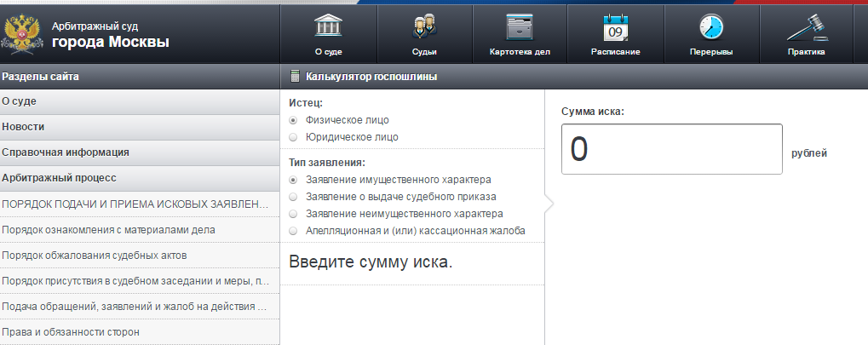Choose Заявление о выдаче судебного приказа
Image resolution: width=868 pixels, height=345 pixels.
tap(294, 197)
